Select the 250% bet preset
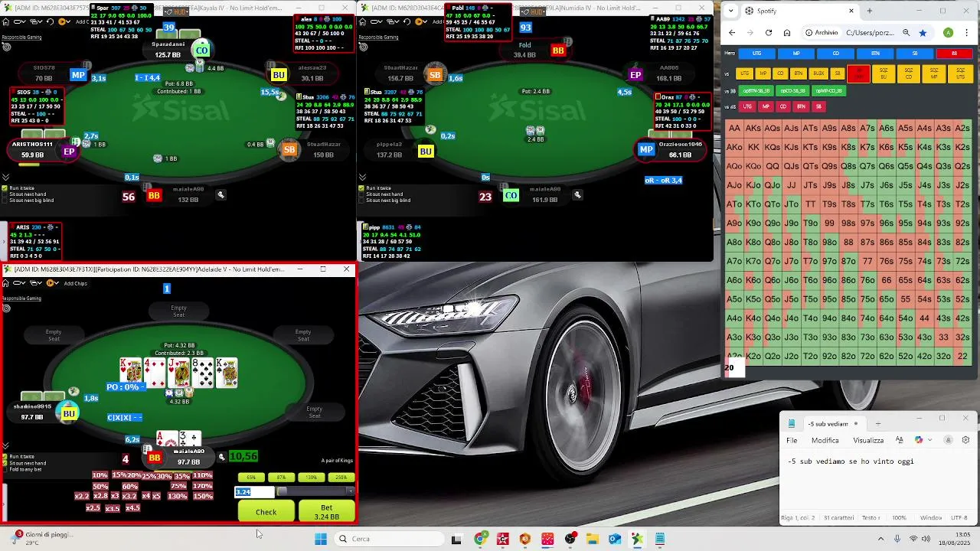Image resolution: width=980 pixels, height=551 pixels. point(341,478)
